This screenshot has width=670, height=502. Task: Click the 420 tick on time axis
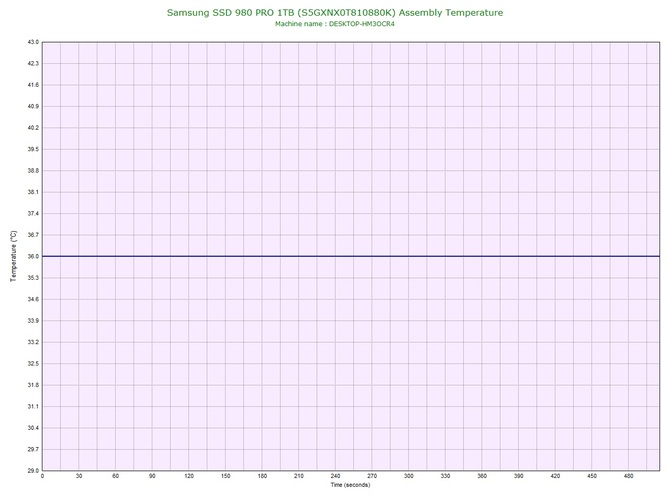click(555, 476)
